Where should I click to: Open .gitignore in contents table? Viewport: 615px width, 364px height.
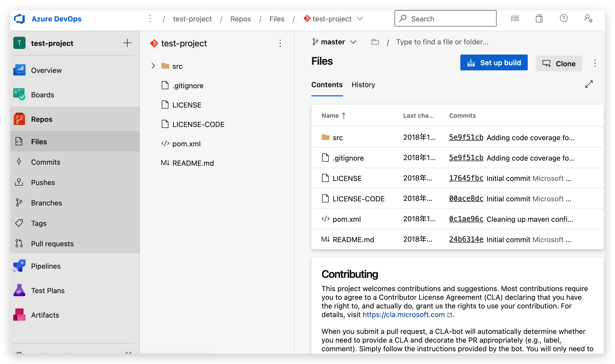click(348, 158)
